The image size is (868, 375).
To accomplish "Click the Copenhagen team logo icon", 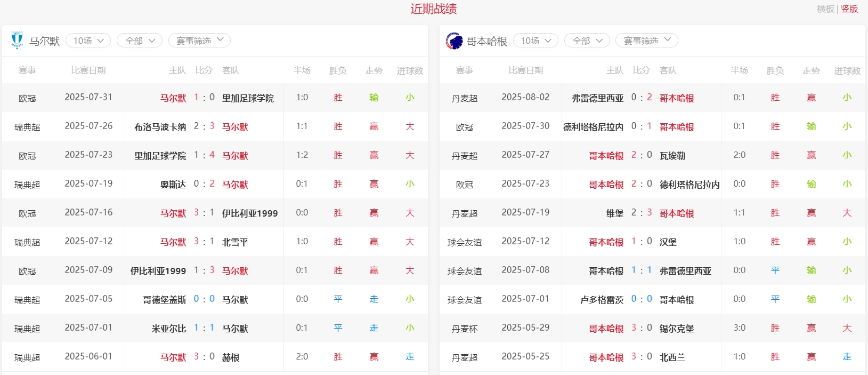I will pyautogui.click(x=454, y=41).
